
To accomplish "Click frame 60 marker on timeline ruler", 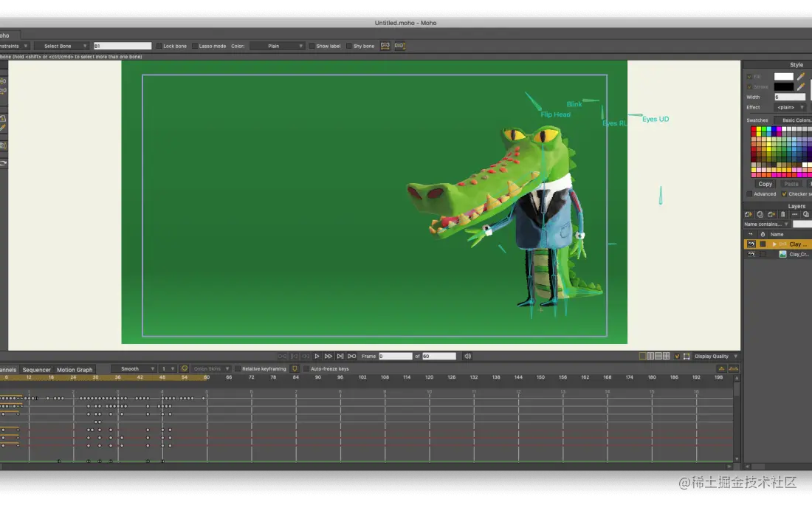I will pos(207,377).
